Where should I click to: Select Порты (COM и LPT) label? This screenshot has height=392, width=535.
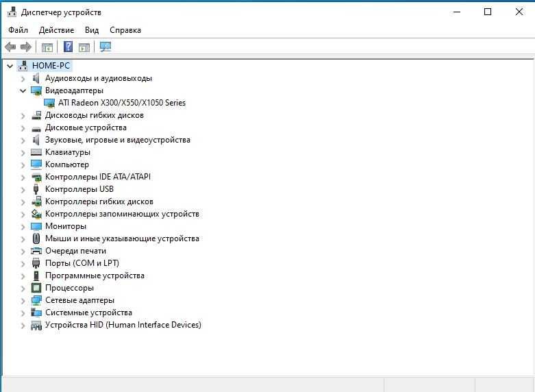82,263
